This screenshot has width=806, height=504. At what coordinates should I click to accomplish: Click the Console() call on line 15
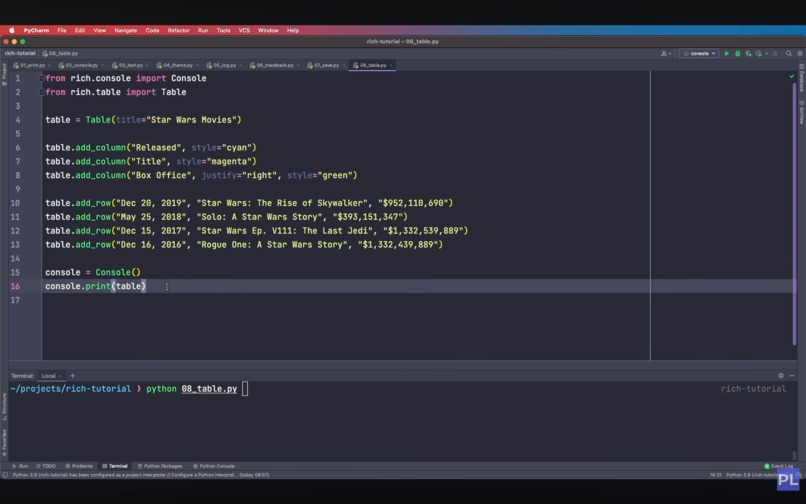point(118,273)
